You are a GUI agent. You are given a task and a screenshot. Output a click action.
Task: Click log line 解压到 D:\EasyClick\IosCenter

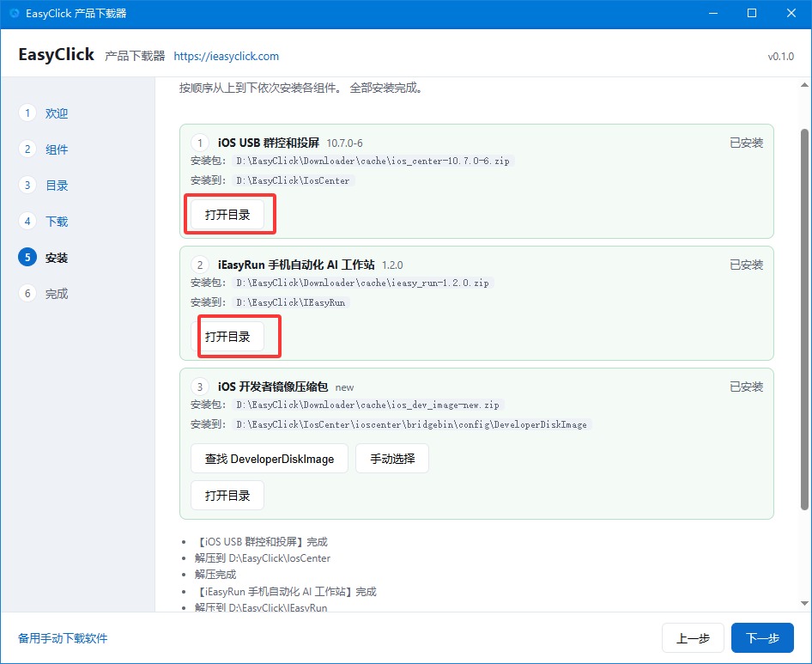point(263,558)
